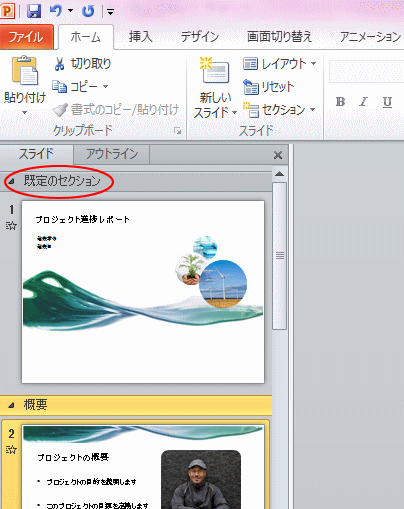Undo the last action
404x509 pixels.
pyautogui.click(x=56, y=11)
